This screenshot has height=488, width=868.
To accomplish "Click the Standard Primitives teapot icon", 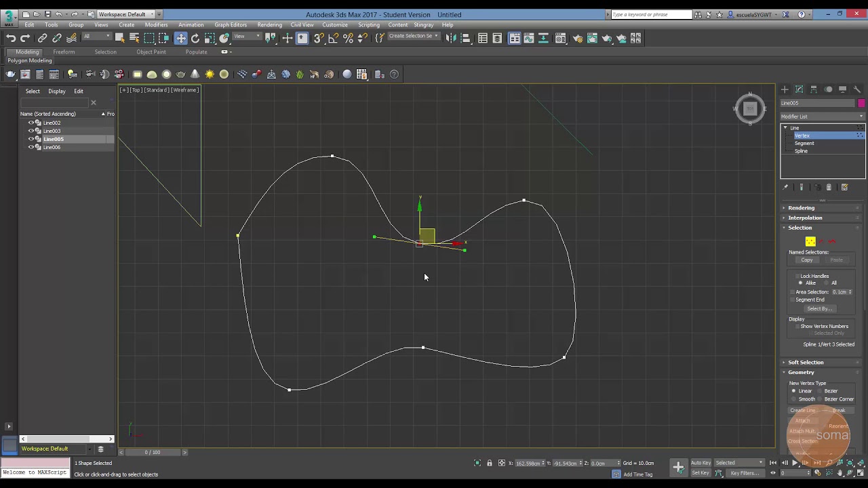I will (x=11, y=75).
